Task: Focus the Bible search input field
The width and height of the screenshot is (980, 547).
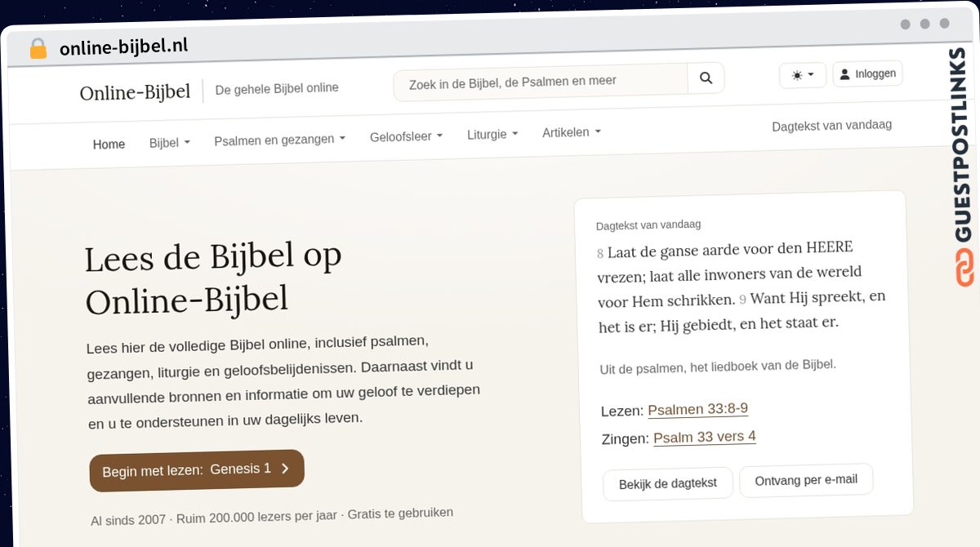Action: (541, 81)
